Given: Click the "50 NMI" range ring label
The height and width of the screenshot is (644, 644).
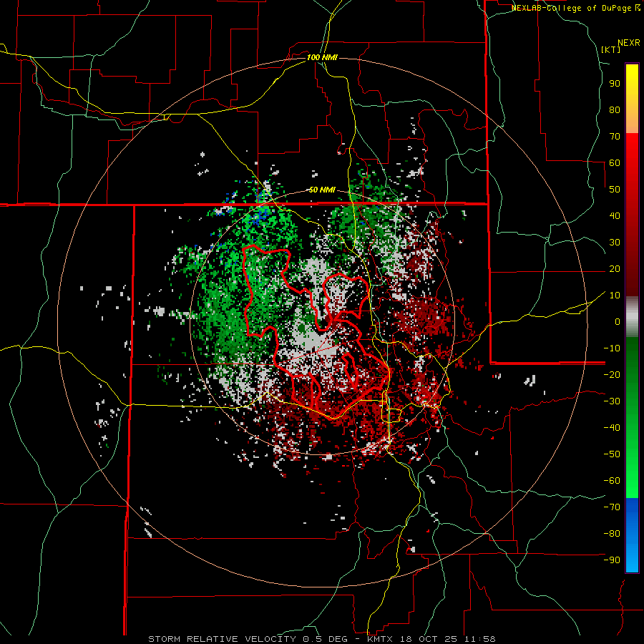Looking at the screenshot, I should click(322, 190).
